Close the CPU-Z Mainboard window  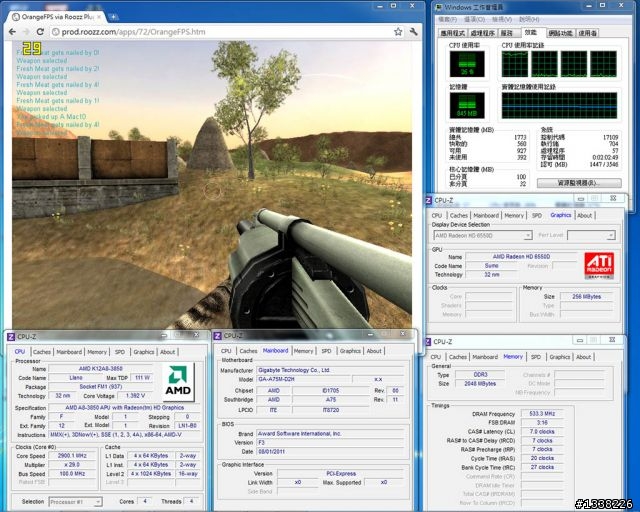click(x=402, y=334)
